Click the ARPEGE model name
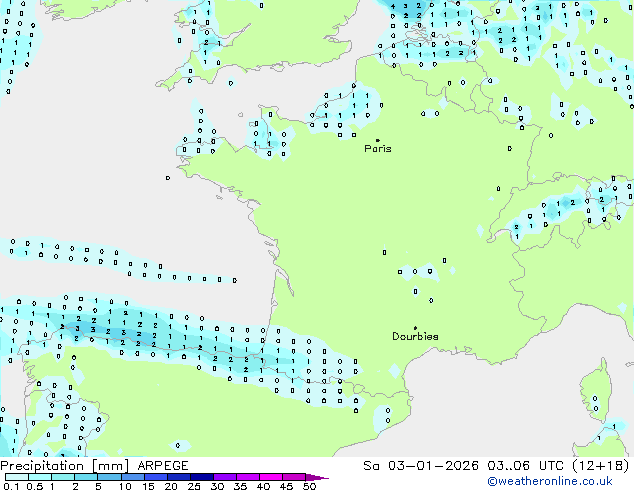The image size is (634, 490). (x=163, y=466)
